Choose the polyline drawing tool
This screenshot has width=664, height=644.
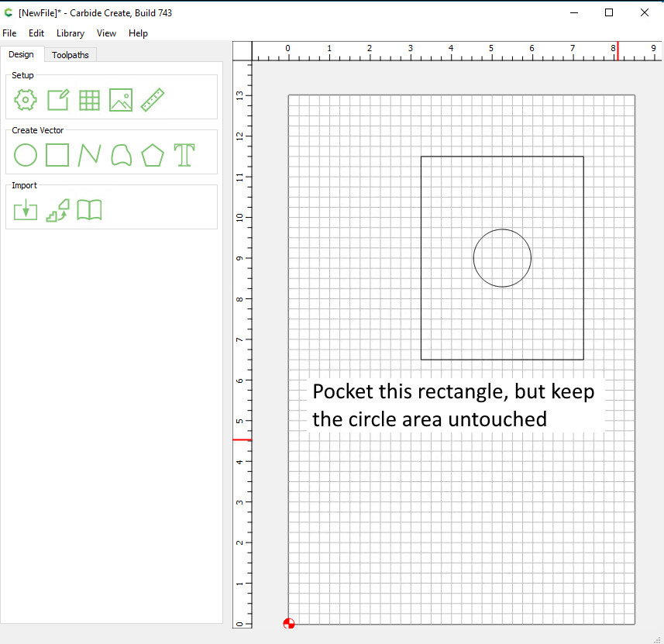click(x=89, y=155)
